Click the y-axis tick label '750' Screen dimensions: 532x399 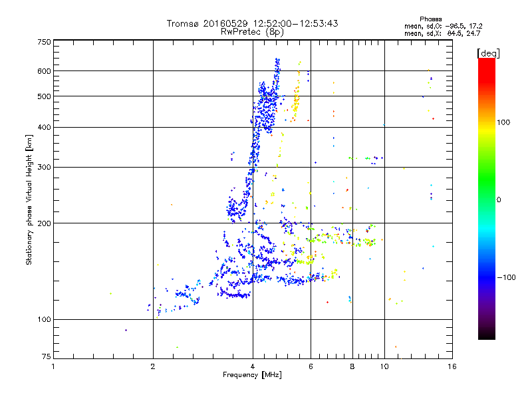click(45, 42)
